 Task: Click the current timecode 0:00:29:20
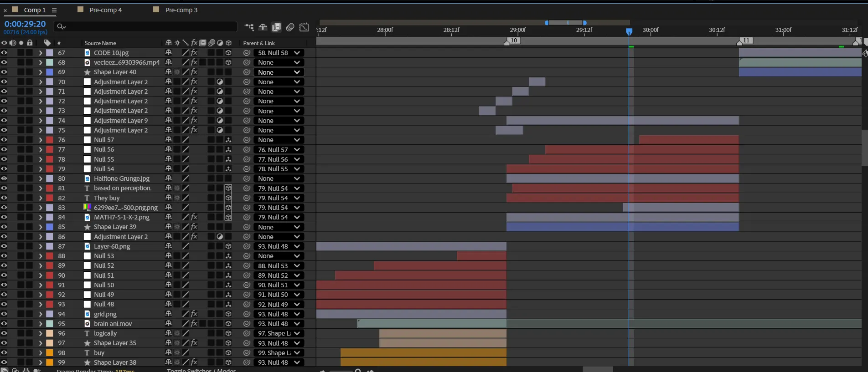[25, 24]
